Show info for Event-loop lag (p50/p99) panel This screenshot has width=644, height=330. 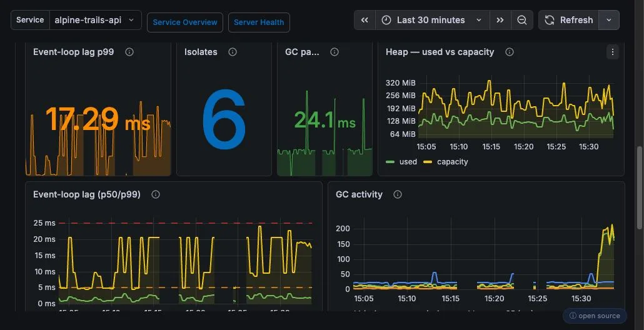(x=156, y=194)
